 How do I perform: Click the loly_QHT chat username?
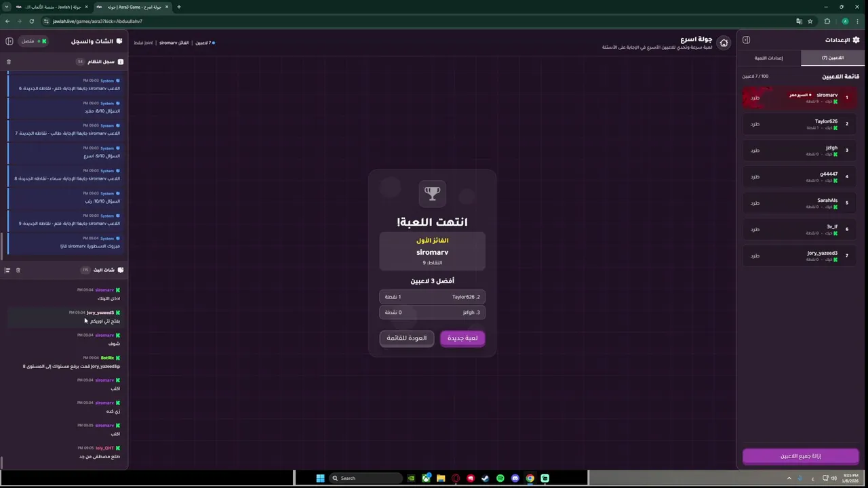click(x=104, y=448)
